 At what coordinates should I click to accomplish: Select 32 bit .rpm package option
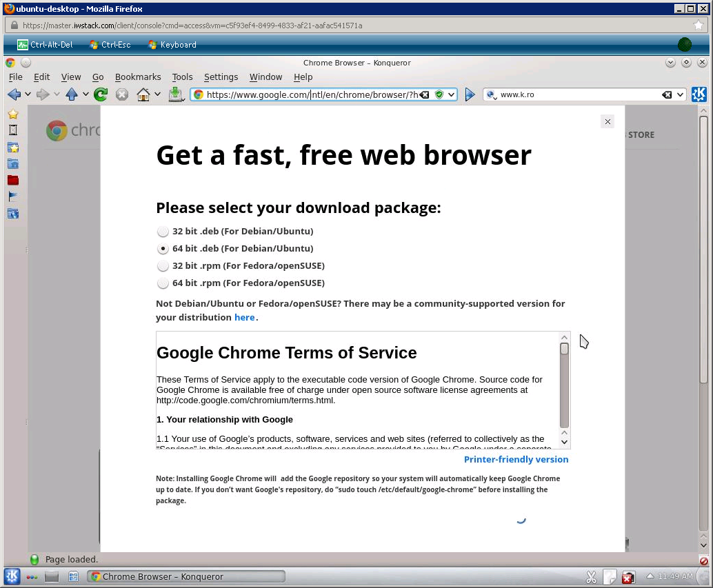point(163,266)
